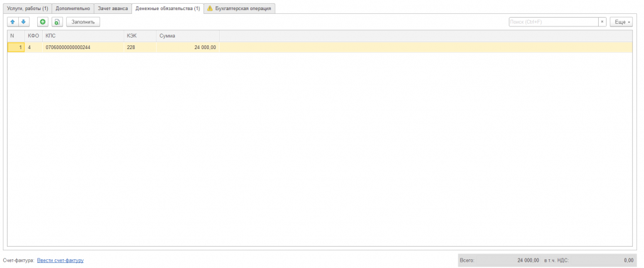Click the НДС total value 0,00
The image size is (644, 268).
click(x=628, y=260)
